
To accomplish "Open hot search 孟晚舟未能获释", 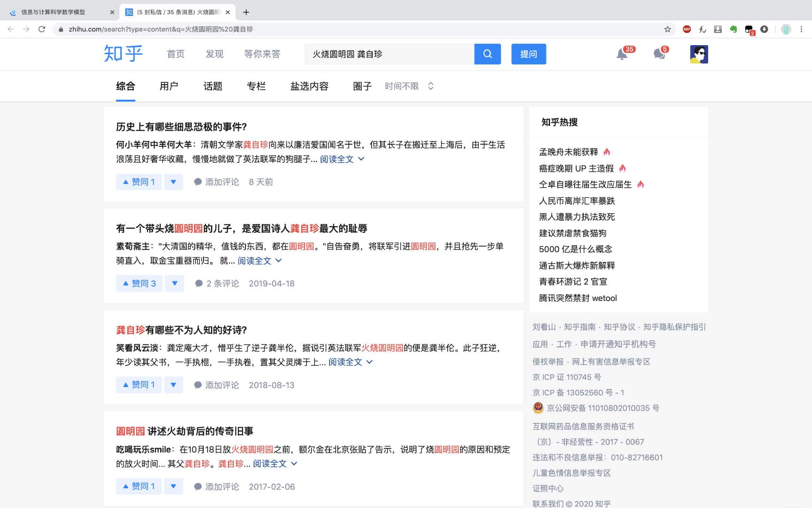I will 569,152.
